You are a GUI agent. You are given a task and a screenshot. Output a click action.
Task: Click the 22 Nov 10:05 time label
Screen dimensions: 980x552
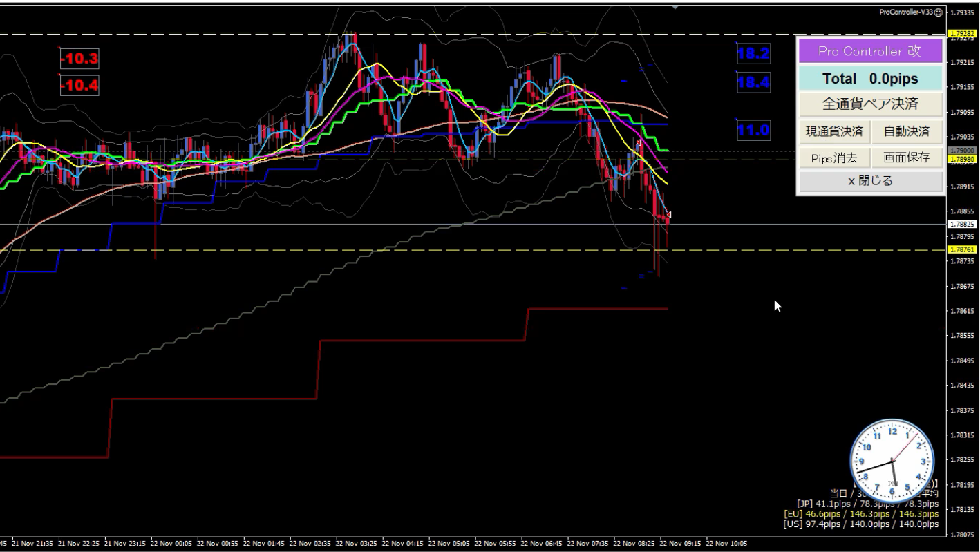coord(726,544)
